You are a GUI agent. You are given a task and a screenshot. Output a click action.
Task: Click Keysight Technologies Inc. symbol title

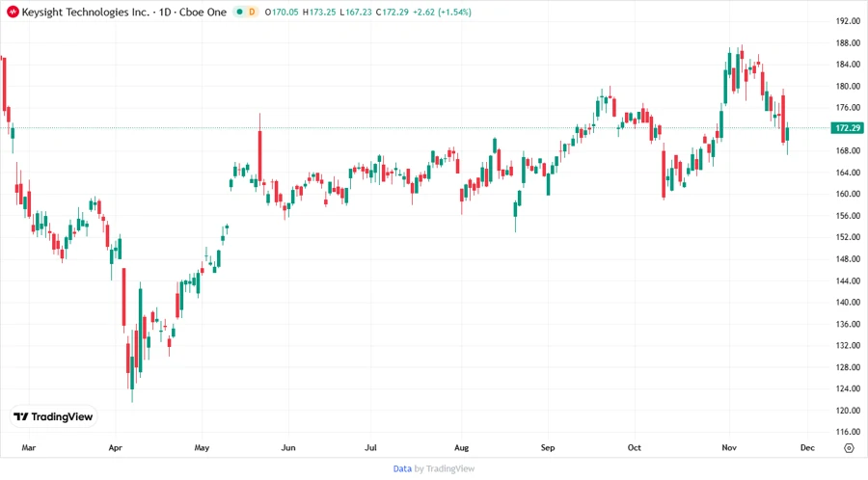pyautogui.click(x=85, y=12)
